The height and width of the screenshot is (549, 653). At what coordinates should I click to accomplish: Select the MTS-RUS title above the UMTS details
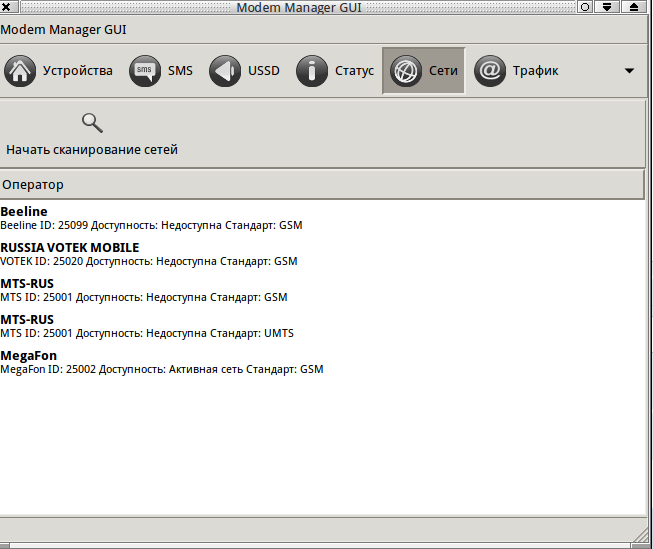27,320
